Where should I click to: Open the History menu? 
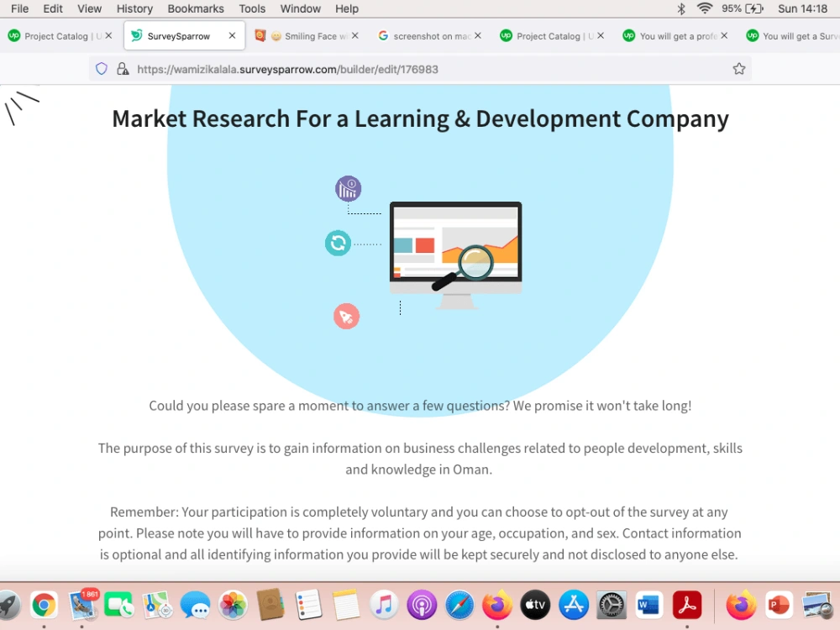(x=134, y=8)
